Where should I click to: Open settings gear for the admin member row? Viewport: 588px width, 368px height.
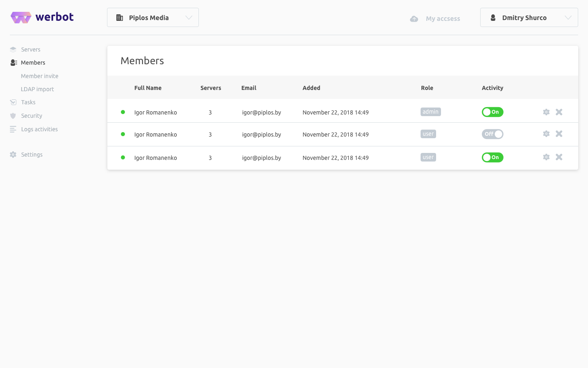point(546,112)
